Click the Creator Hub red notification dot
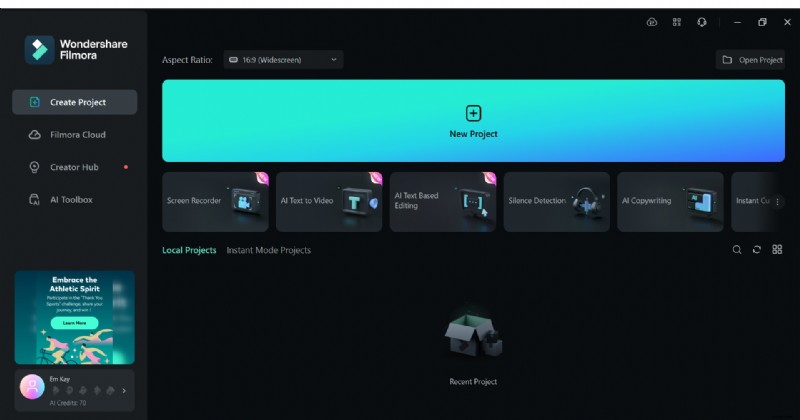 coord(126,167)
